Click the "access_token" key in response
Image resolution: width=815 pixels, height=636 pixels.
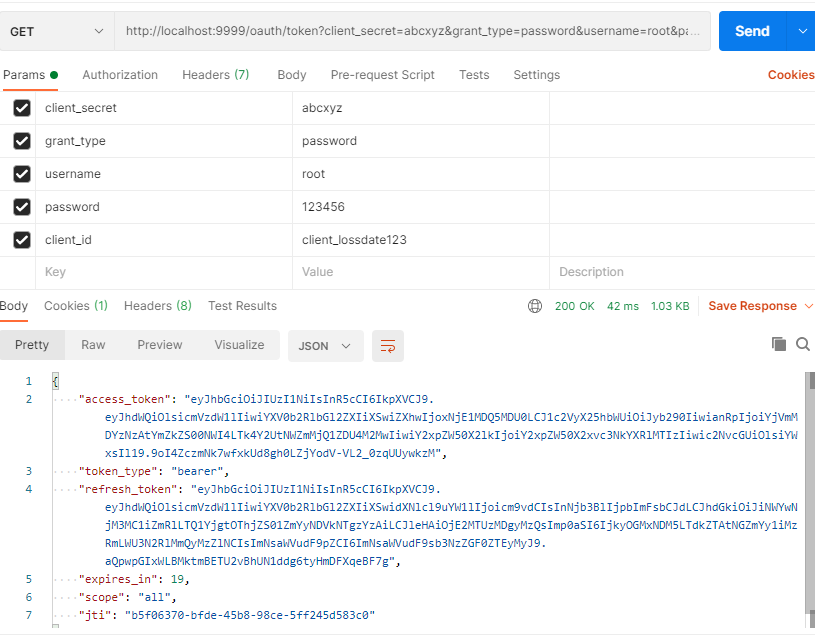pos(125,399)
